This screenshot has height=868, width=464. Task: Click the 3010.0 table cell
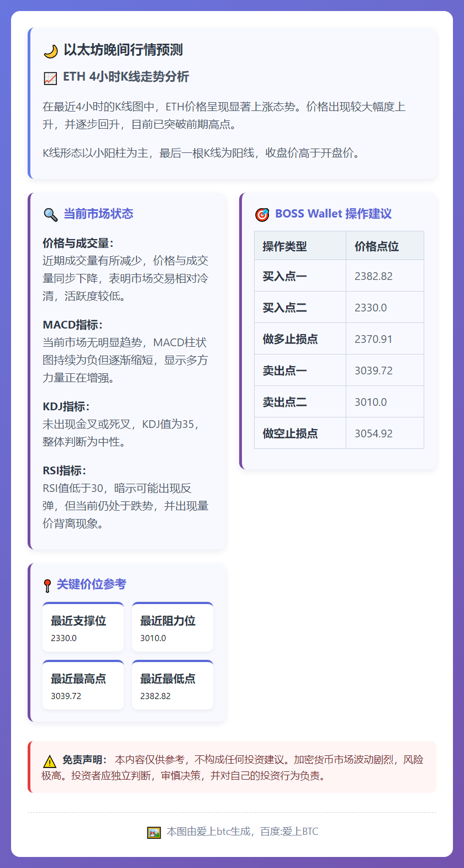385,402
